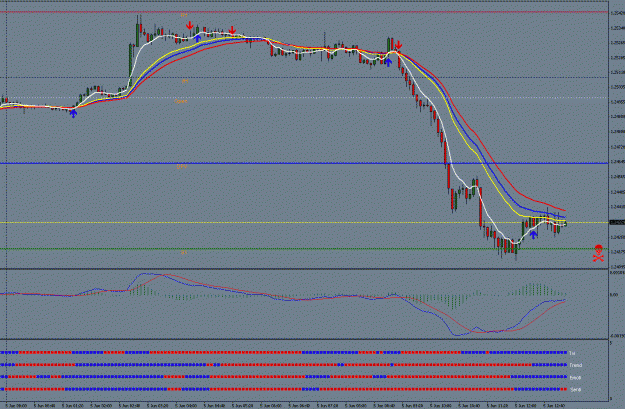
Task: Select the leftmost blue up arrow signal
Action: pyautogui.click(x=73, y=113)
